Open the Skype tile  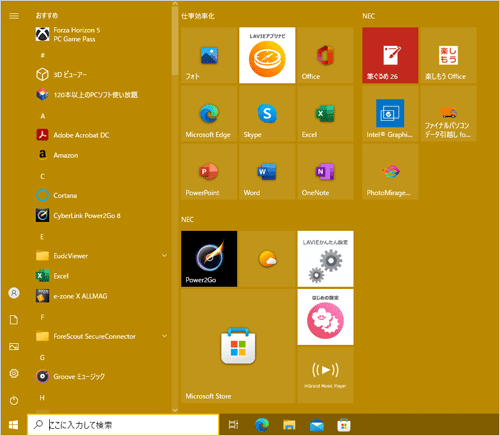point(267,114)
